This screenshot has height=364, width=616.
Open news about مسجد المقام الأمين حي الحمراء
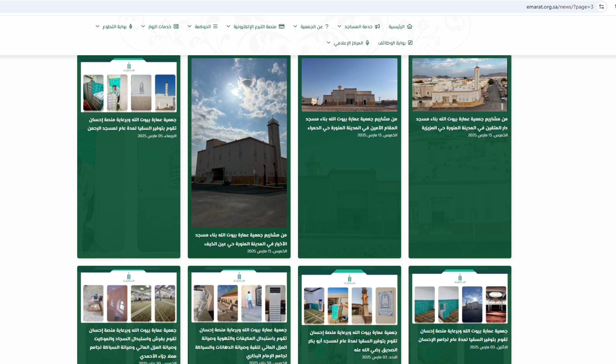point(351,123)
